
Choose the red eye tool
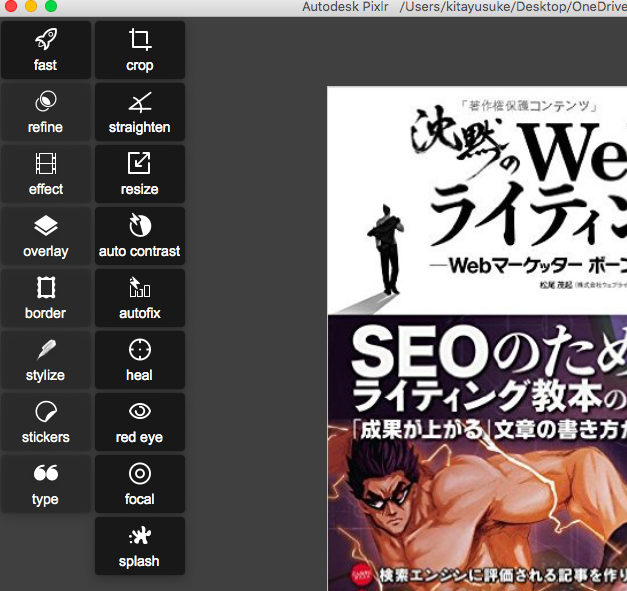140,422
